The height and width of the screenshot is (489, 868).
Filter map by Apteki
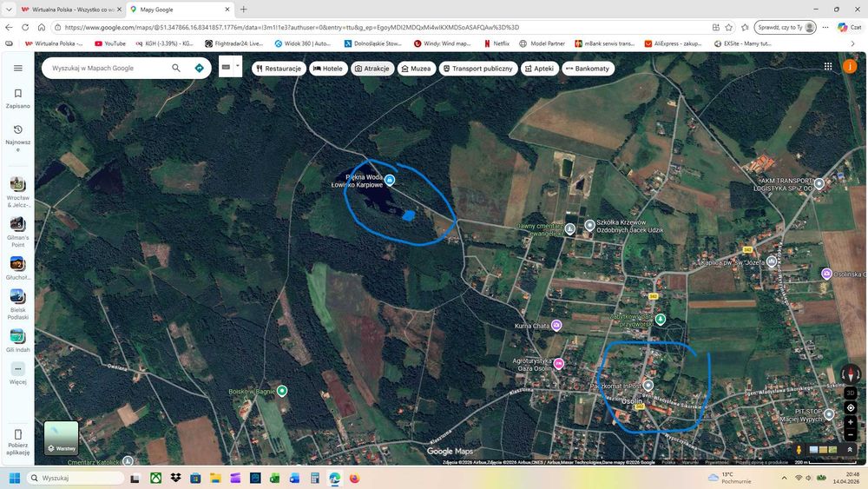click(540, 69)
